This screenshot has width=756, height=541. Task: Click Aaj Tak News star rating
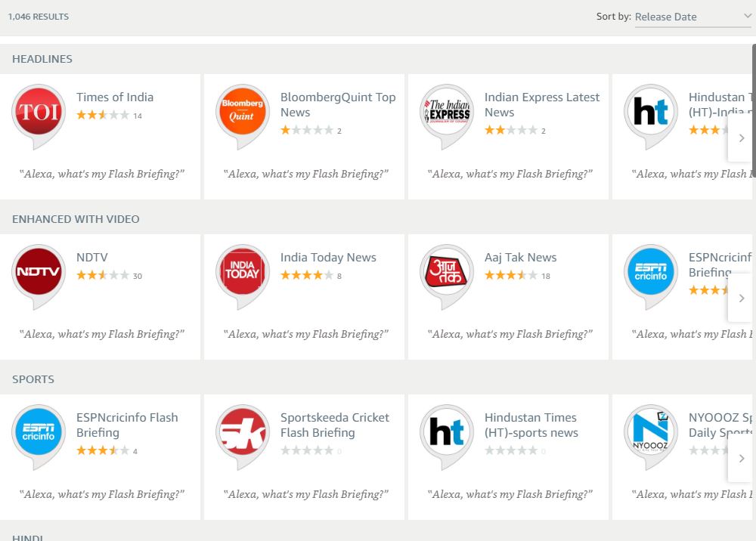click(x=511, y=276)
